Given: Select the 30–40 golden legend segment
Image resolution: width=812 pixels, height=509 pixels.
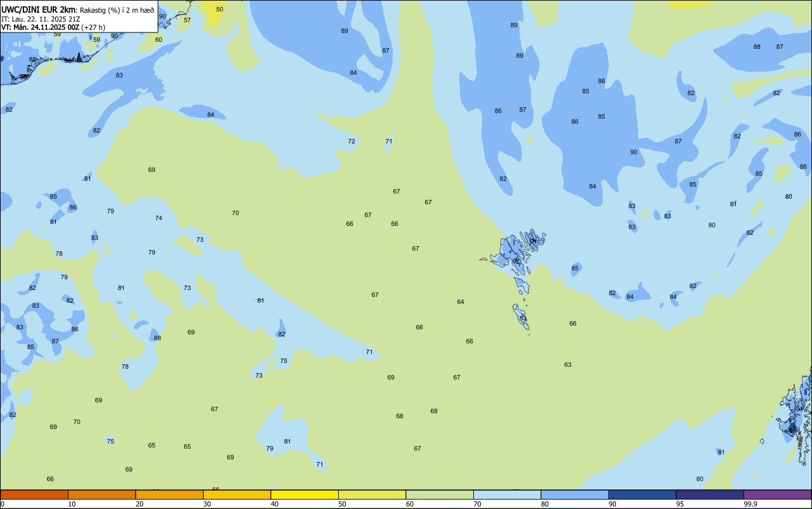Looking at the screenshot, I should click(237, 494).
